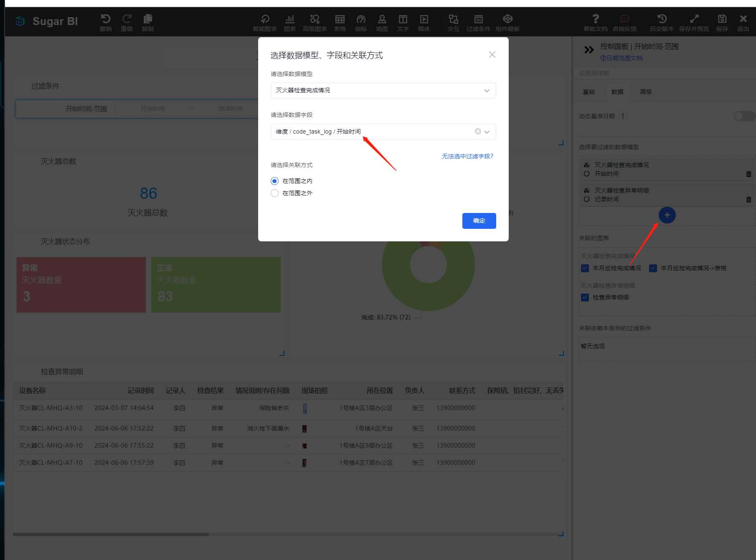Click the 86 total extinguisher value
This screenshot has width=756, height=560.
[148, 193]
